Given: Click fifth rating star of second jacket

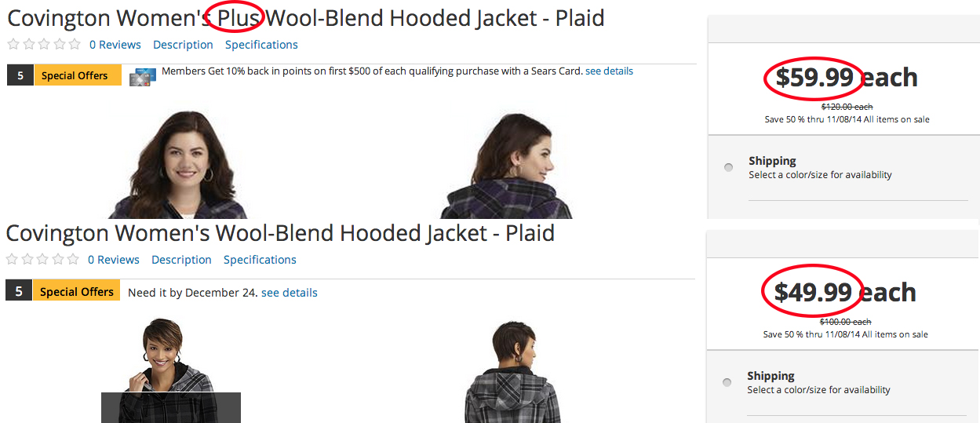Looking at the screenshot, I should [73, 260].
